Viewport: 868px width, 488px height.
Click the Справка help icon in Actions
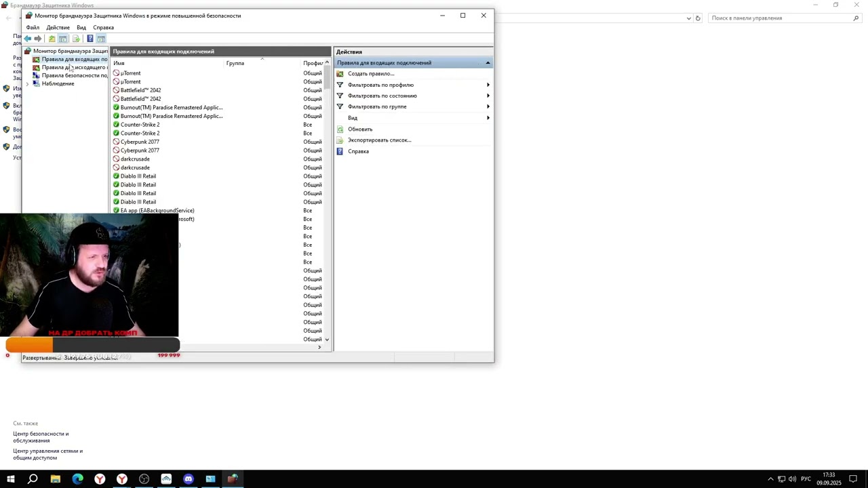[340, 151]
